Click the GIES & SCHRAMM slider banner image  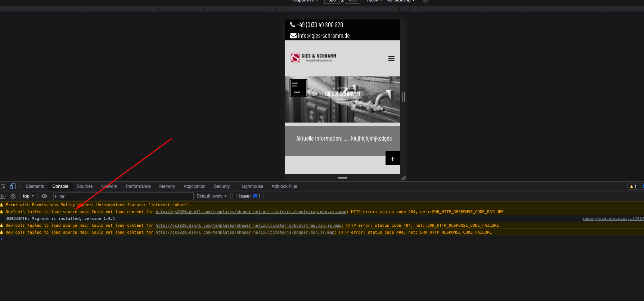[x=342, y=99]
